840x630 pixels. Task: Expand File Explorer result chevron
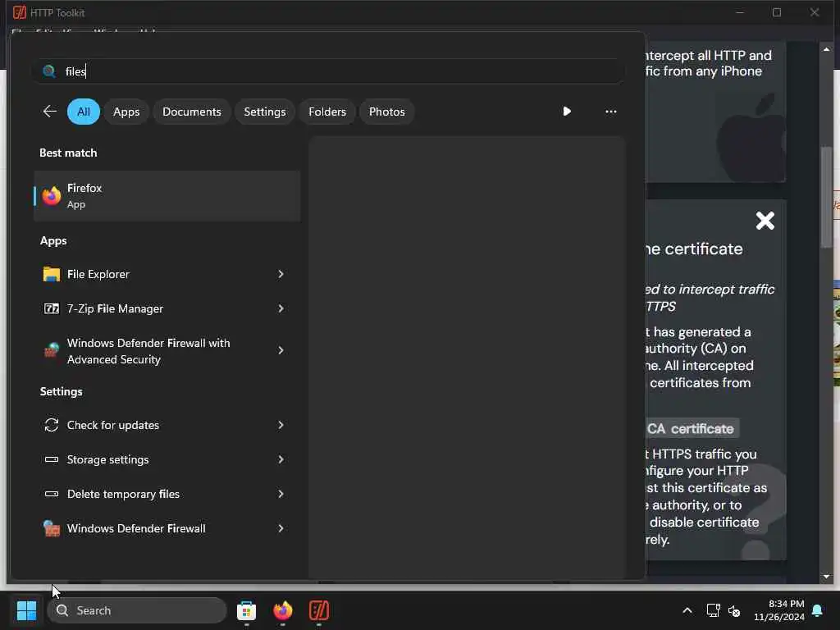[281, 274]
